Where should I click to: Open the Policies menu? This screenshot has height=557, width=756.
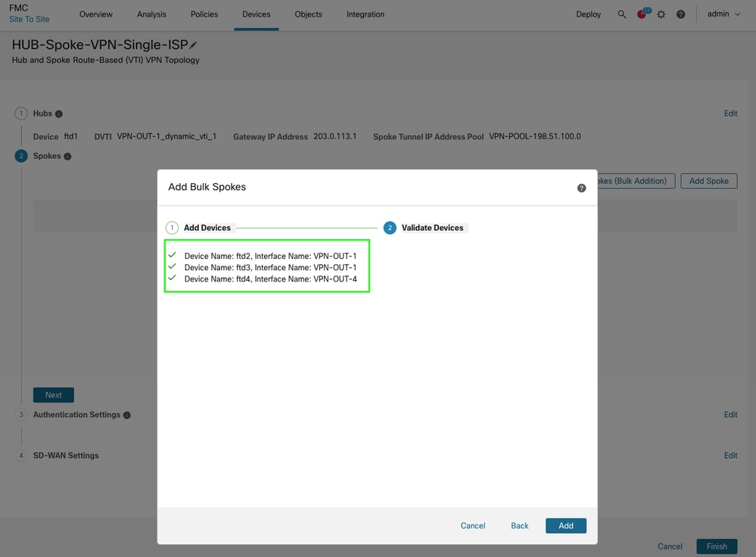point(204,14)
